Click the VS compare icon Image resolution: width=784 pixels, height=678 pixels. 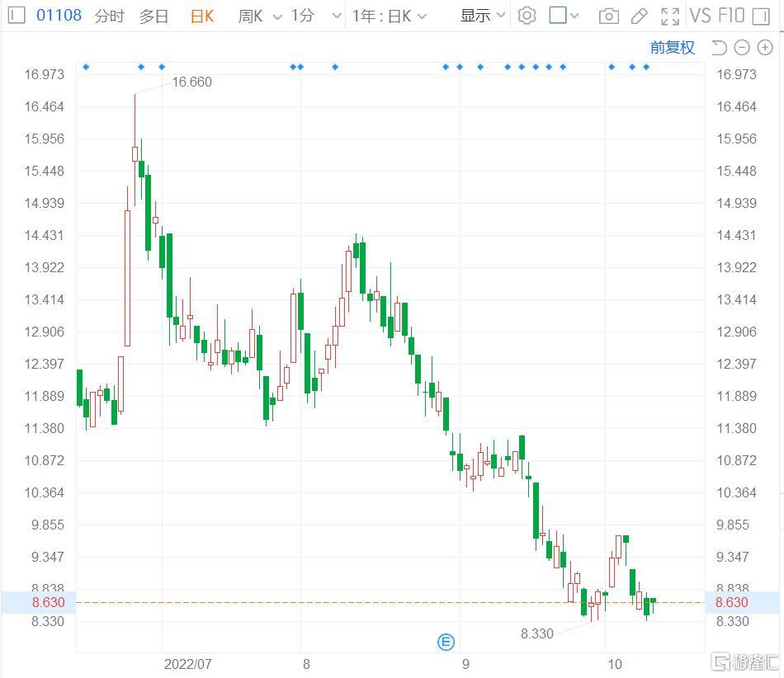[700, 16]
